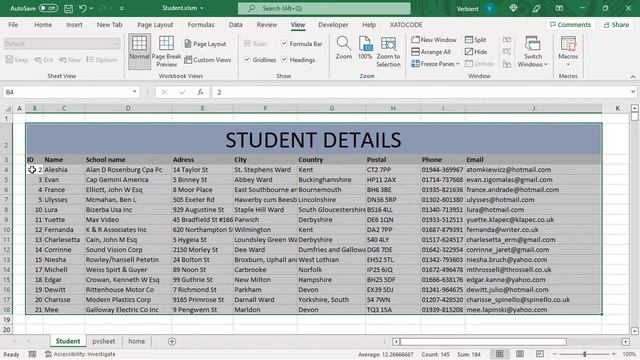Click the Save icon in title bar

click(x=69, y=8)
